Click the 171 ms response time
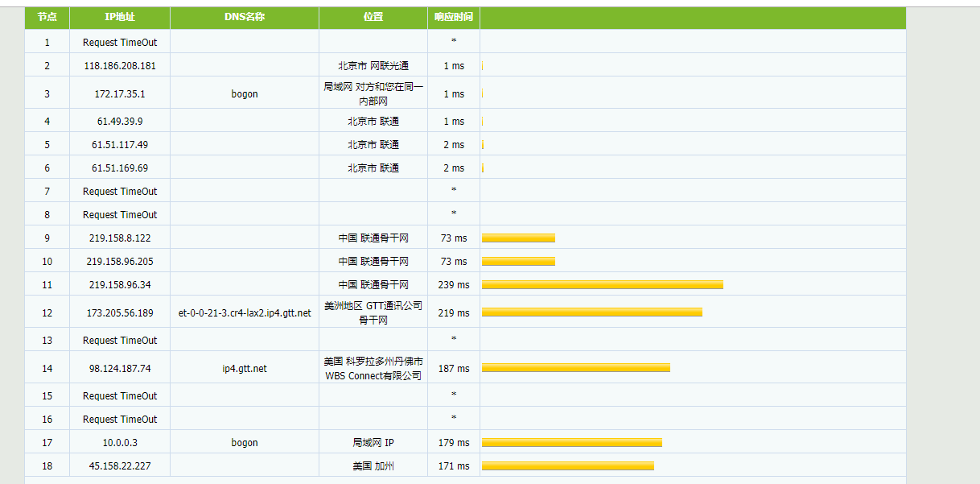980x484 pixels. [x=454, y=466]
